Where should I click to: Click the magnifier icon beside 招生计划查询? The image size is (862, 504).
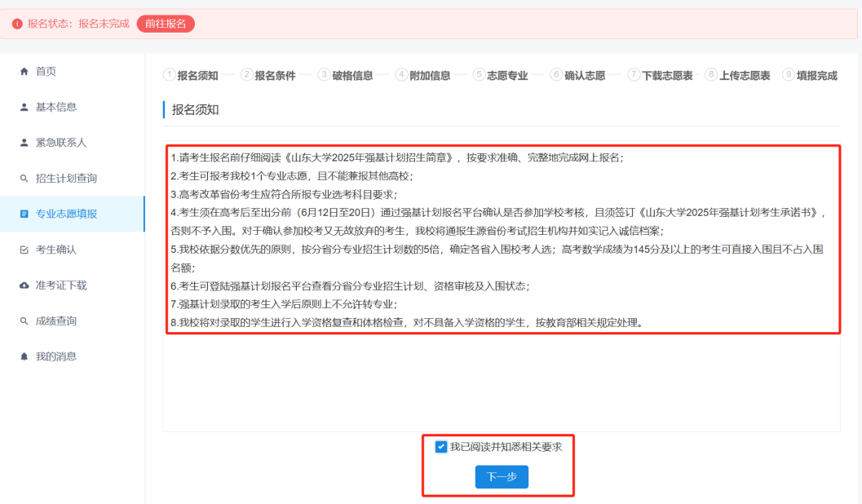tap(24, 179)
